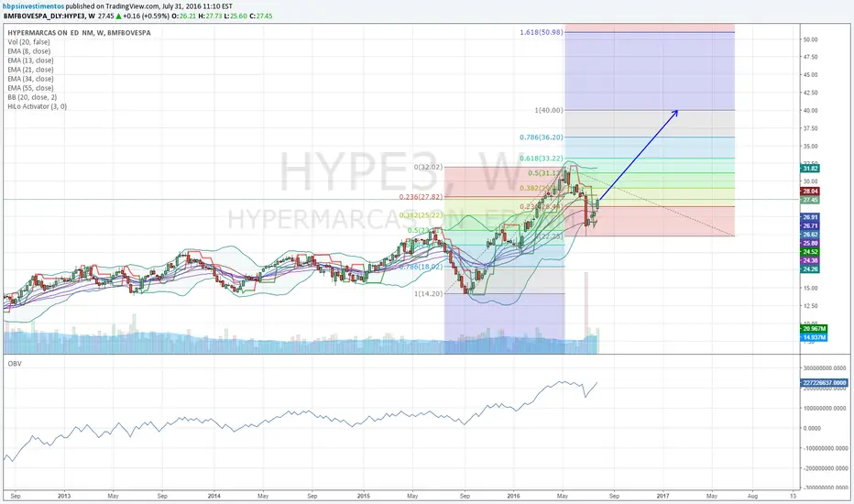Select the 0(32.02) Fibonacci label
Viewport: 854px width, 504px height.
(428, 168)
